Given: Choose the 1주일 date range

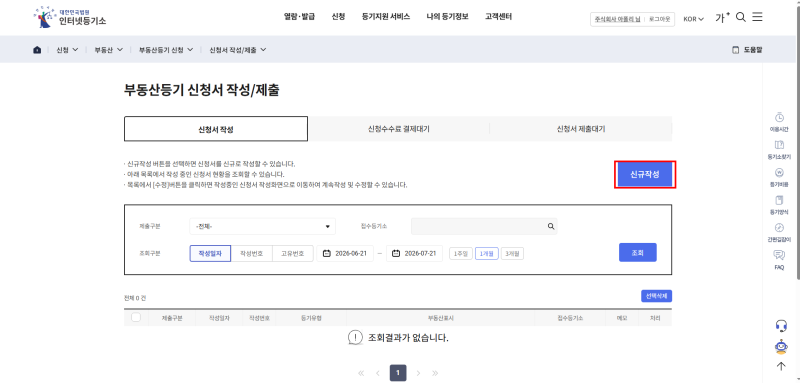Looking at the screenshot, I should pos(461,253).
